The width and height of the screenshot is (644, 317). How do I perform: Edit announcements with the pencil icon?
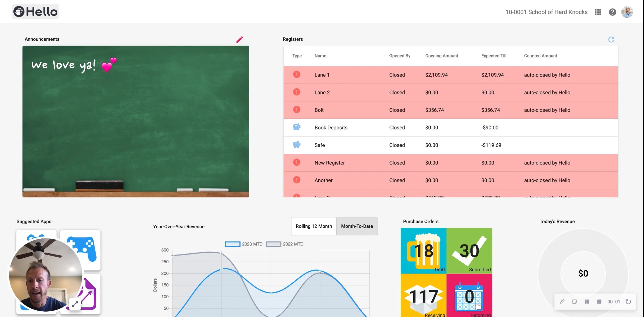pyautogui.click(x=239, y=40)
